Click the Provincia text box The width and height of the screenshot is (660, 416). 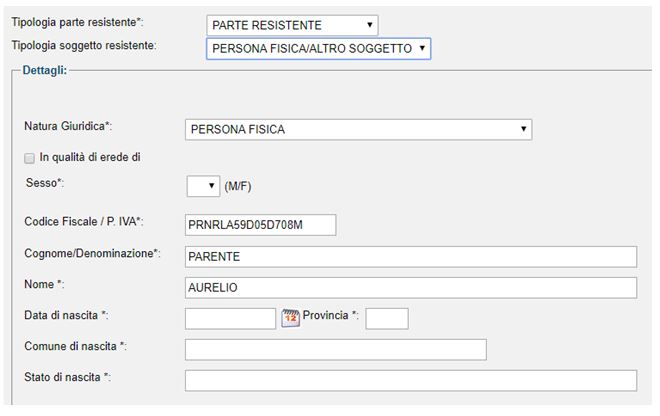(x=387, y=319)
